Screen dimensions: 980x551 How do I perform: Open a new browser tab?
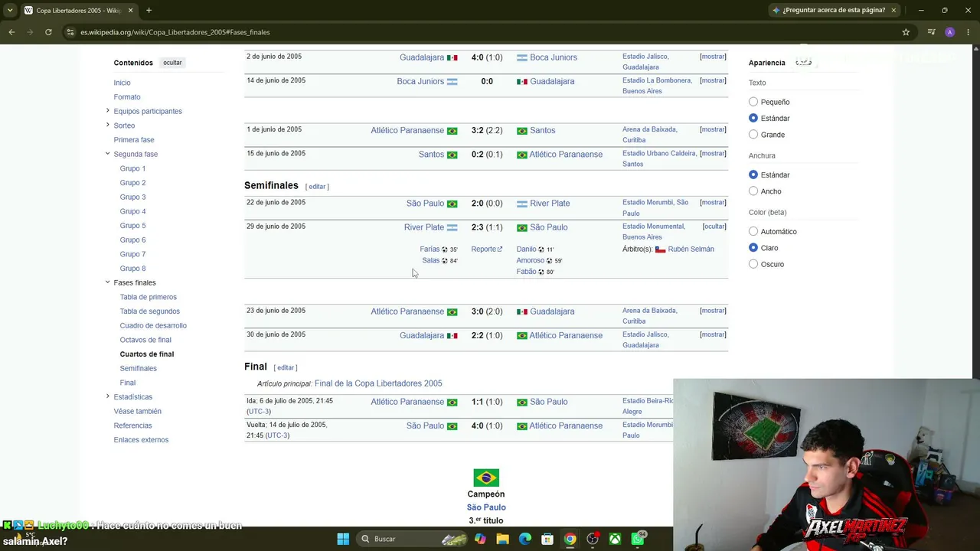149,10
